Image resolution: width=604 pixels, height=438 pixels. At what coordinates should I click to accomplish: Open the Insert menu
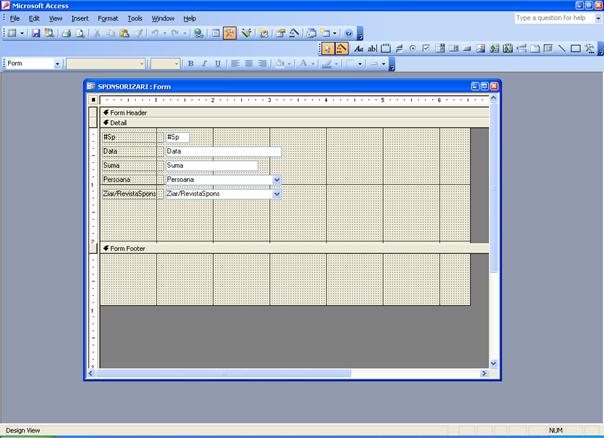[80, 18]
